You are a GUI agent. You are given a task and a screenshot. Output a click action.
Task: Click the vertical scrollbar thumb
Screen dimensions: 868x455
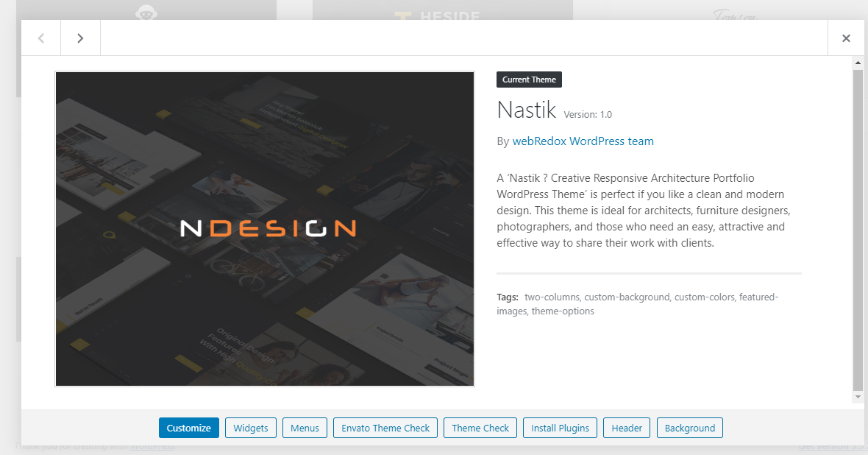pos(858,228)
